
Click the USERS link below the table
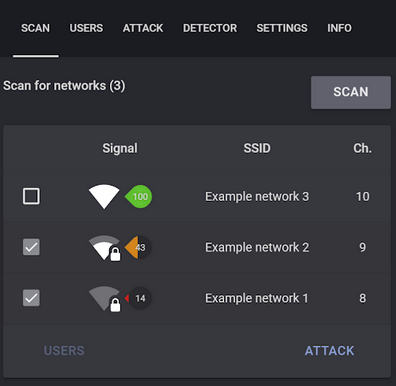64,351
